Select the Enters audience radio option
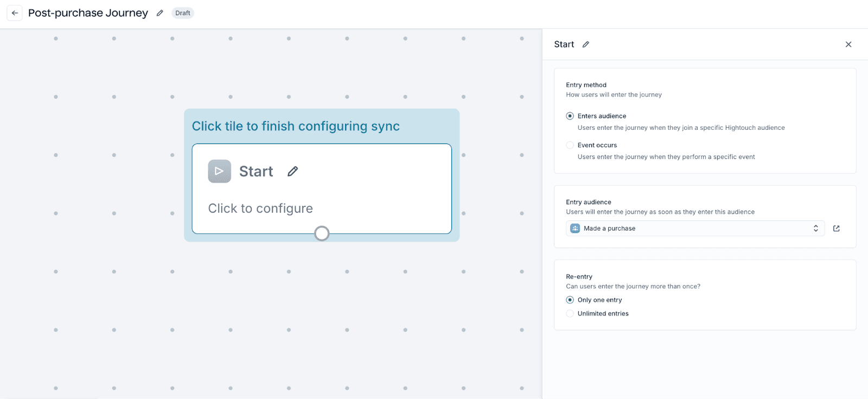The width and height of the screenshot is (868, 399). (570, 116)
